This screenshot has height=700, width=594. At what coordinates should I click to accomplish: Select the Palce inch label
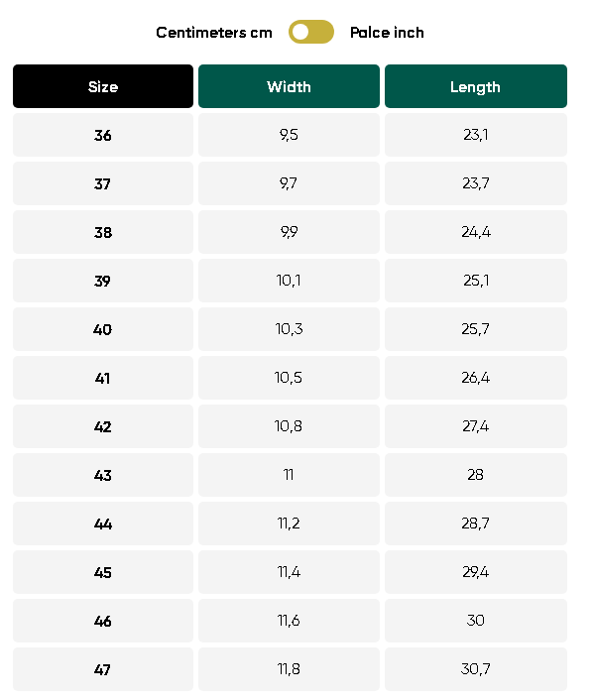pyautogui.click(x=387, y=33)
